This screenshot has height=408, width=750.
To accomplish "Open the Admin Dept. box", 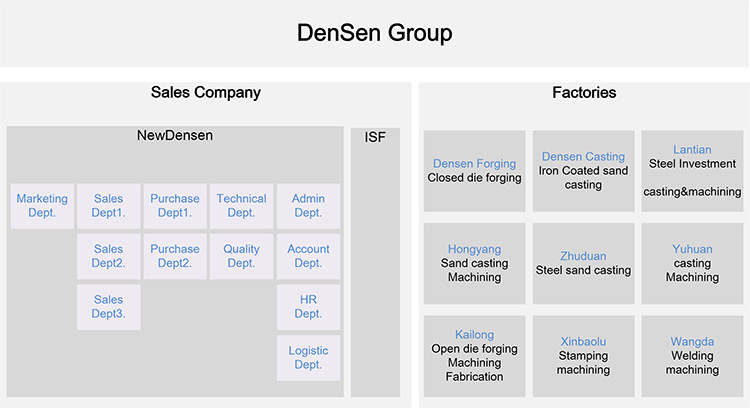I will (308, 206).
